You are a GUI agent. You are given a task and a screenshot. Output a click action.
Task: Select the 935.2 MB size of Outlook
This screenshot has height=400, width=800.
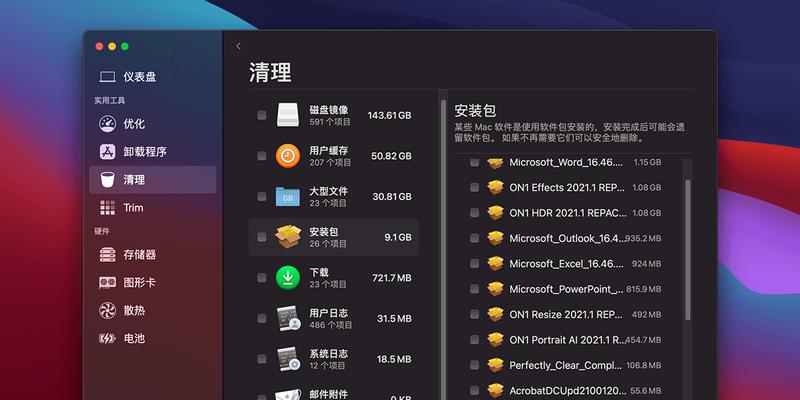[x=643, y=238]
